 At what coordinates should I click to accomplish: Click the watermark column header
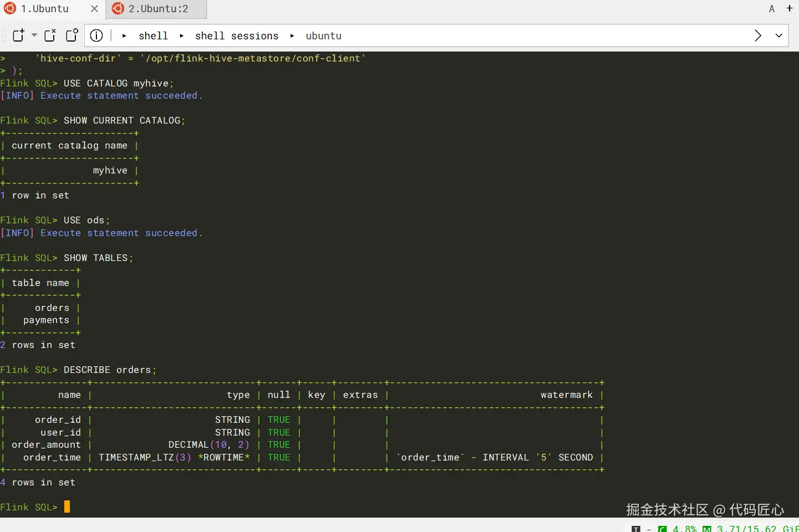(x=567, y=395)
